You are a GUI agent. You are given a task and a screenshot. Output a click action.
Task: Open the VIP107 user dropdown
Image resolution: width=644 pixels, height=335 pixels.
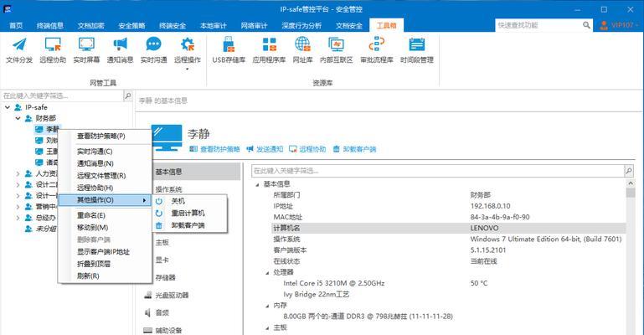(x=620, y=25)
